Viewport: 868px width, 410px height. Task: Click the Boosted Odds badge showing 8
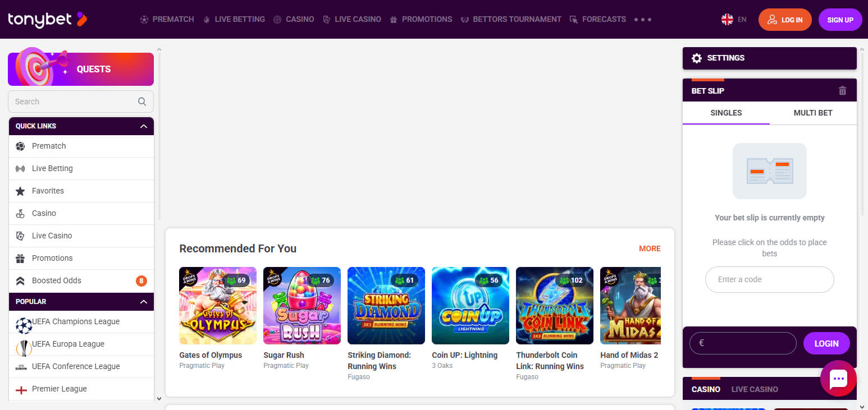(x=141, y=280)
